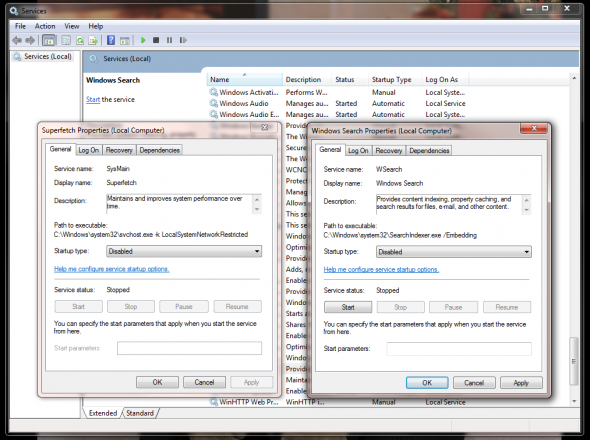The height and width of the screenshot is (440, 590).
Task: Select the Windows Activation service row icon
Action: click(x=214, y=92)
